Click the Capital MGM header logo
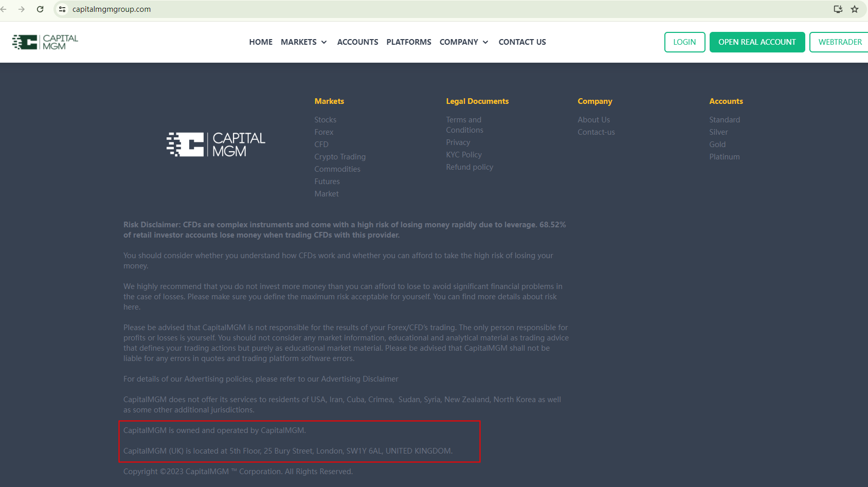 [45, 42]
